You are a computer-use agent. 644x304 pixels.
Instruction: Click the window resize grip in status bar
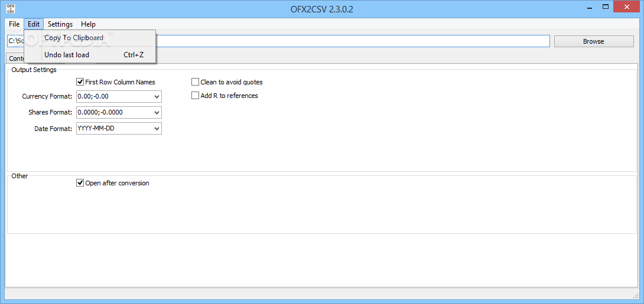coord(636,296)
